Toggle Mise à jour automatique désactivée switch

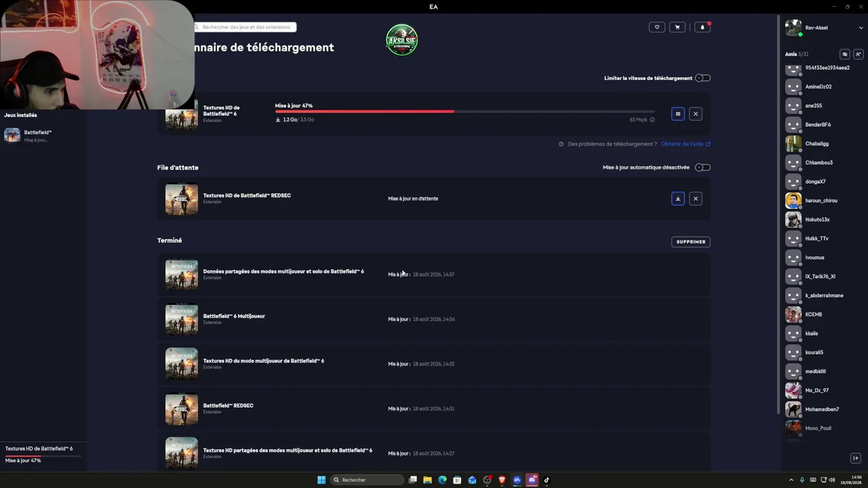[x=703, y=167]
